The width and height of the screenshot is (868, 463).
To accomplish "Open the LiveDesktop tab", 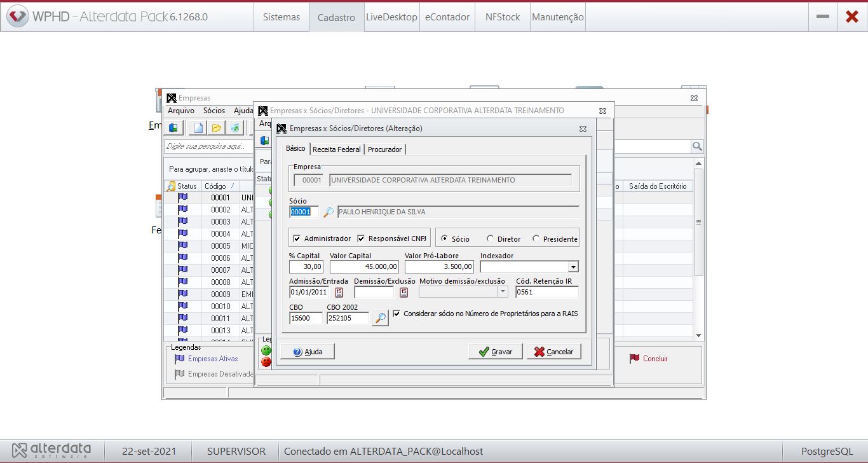I will (391, 17).
